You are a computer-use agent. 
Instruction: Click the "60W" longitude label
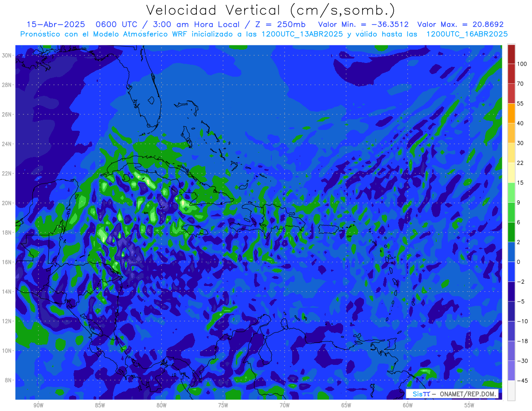[408, 405]
